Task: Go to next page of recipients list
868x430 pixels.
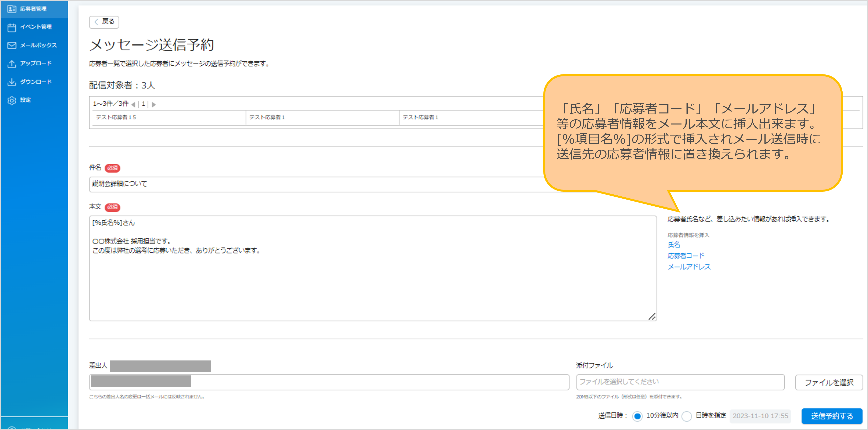Action: point(154,104)
